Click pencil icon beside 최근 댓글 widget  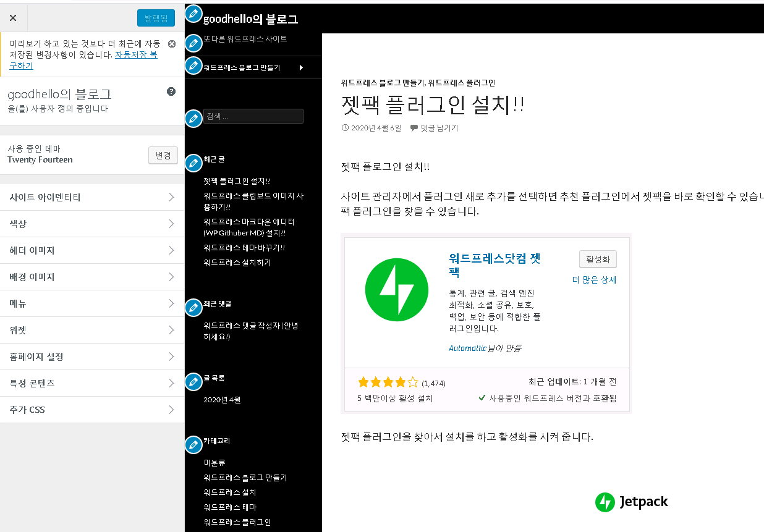194,308
